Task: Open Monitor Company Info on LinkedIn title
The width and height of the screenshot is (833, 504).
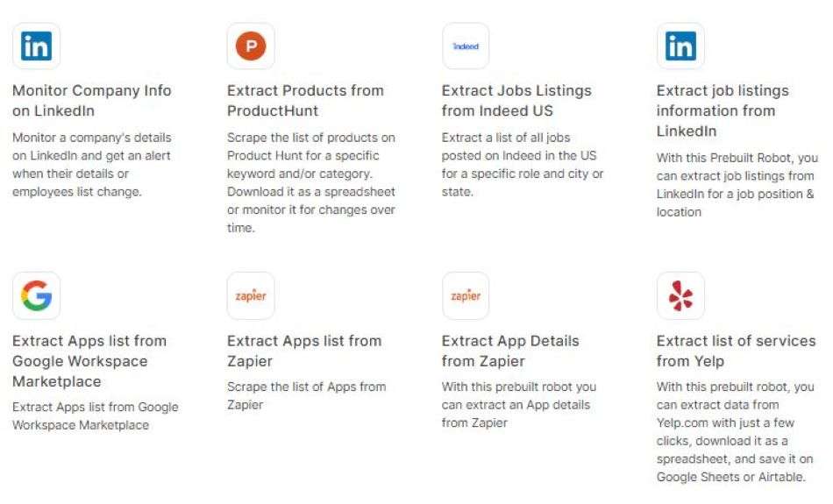Action: [x=92, y=101]
